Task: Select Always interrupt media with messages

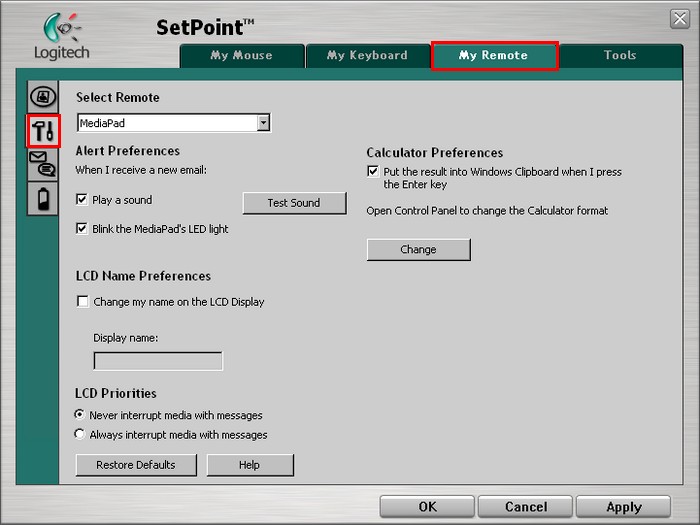Action: [79, 434]
